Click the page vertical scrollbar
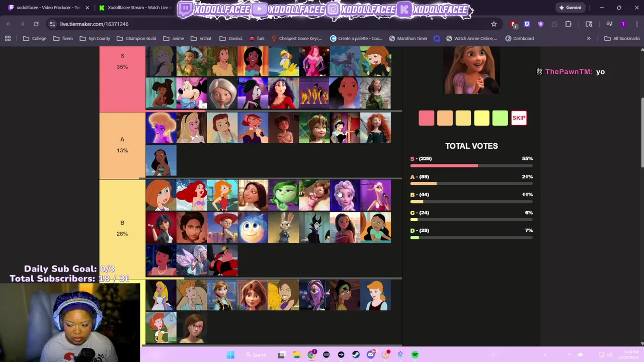 [x=641, y=132]
